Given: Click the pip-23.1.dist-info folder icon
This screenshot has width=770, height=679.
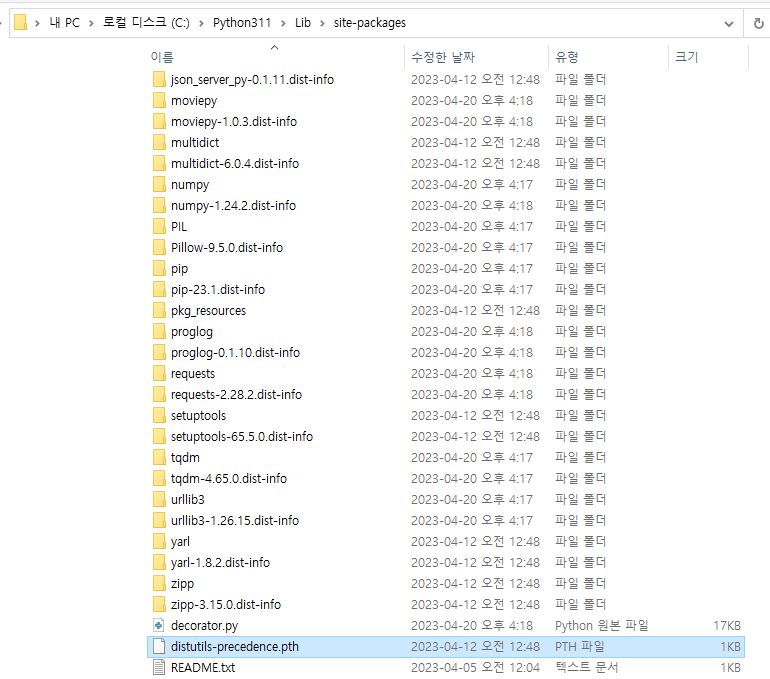Looking at the screenshot, I should 159,289.
